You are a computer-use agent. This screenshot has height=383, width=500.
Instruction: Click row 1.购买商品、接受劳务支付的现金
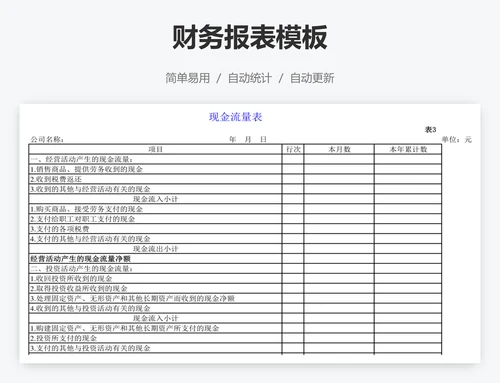tap(235, 209)
